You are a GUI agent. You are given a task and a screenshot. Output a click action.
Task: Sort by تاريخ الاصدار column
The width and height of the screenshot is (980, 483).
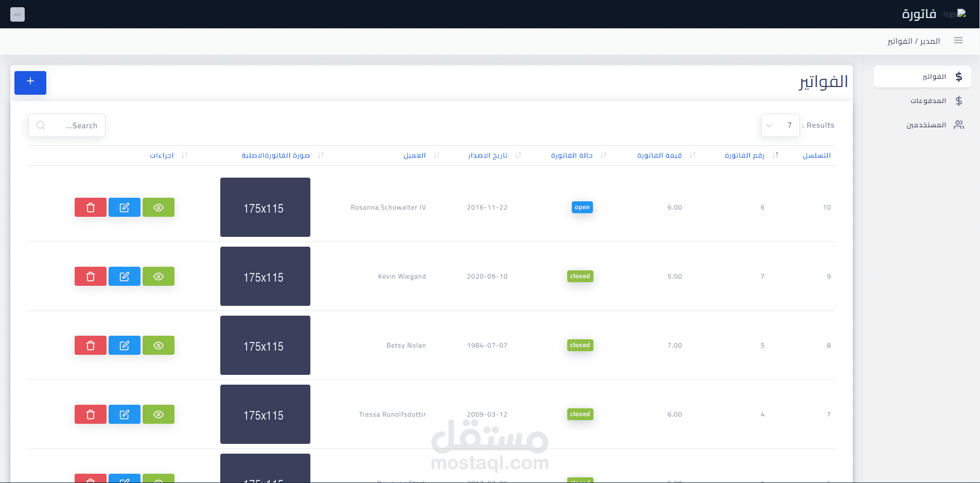[488, 155]
